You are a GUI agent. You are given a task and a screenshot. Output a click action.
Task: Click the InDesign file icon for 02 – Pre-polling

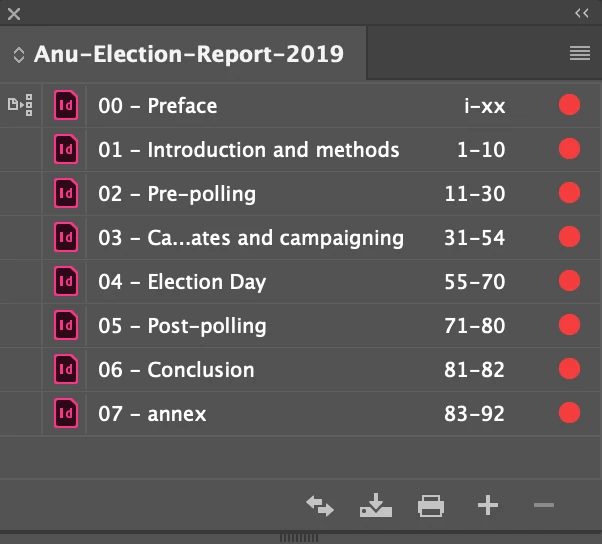pos(66,193)
